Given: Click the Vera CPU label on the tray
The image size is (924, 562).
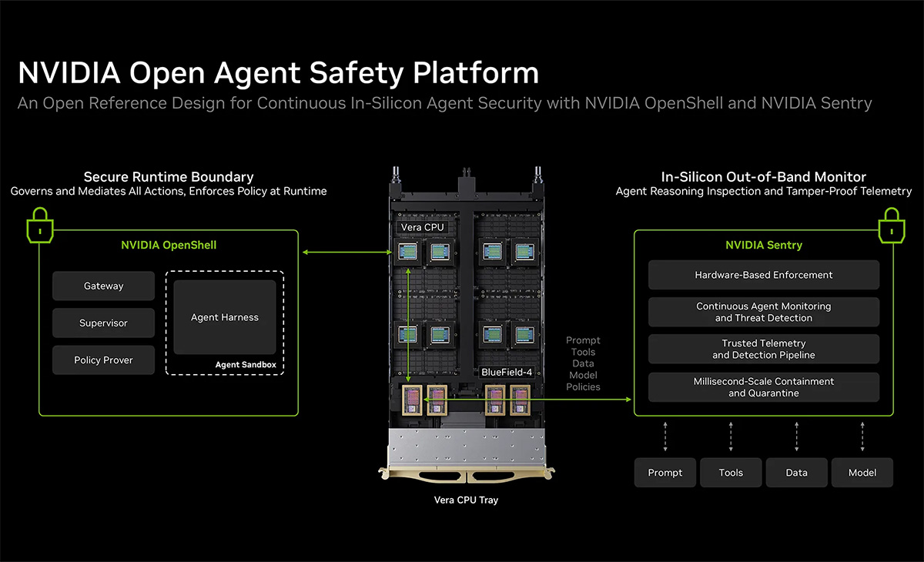Looking at the screenshot, I should (x=423, y=228).
